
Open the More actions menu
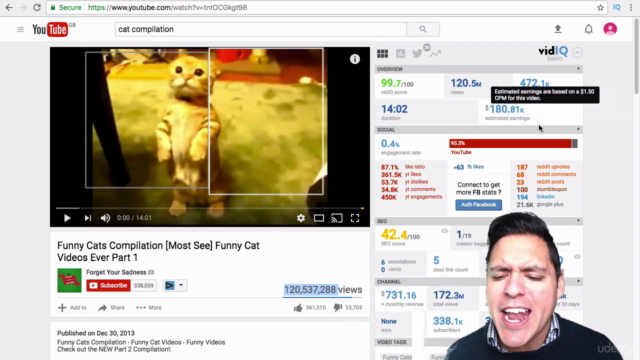149,307
